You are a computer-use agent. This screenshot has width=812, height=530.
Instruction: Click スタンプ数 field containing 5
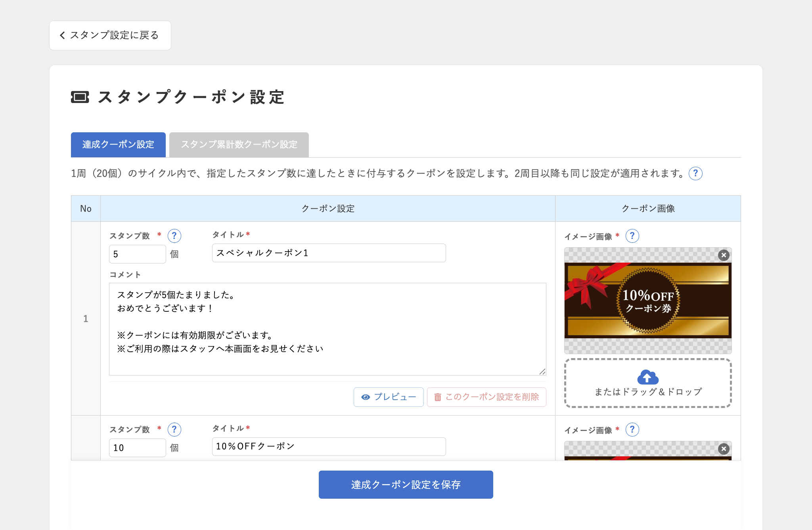pos(138,254)
